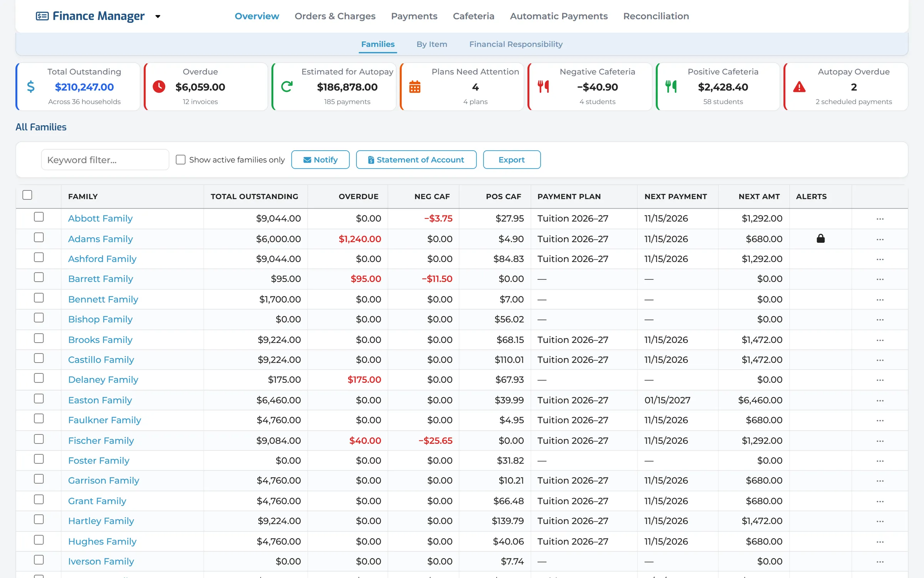924x578 pixels.
Task: Sort by the Next Payment column header
Action: coord(676,197)
